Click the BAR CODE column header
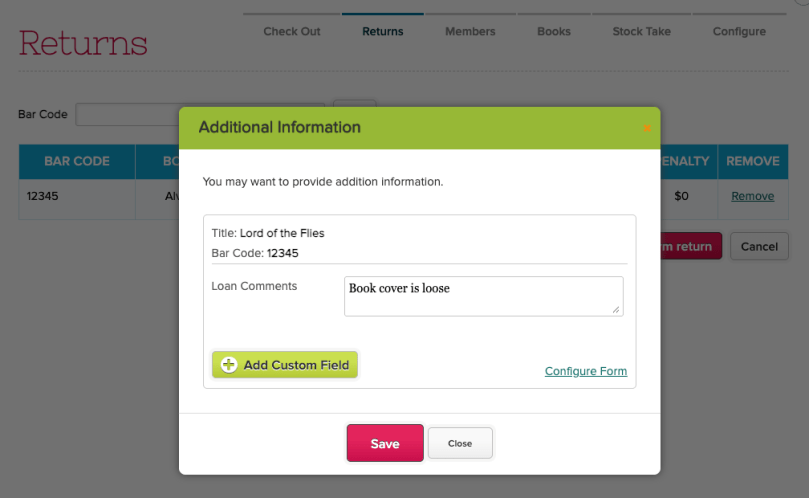 76,161
